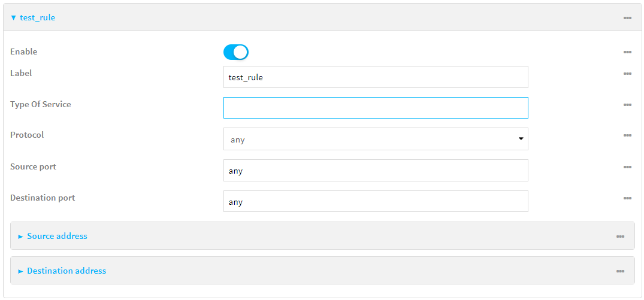Focus the Type Of Service input
The image size is (644, 300).
coord(376,108)
